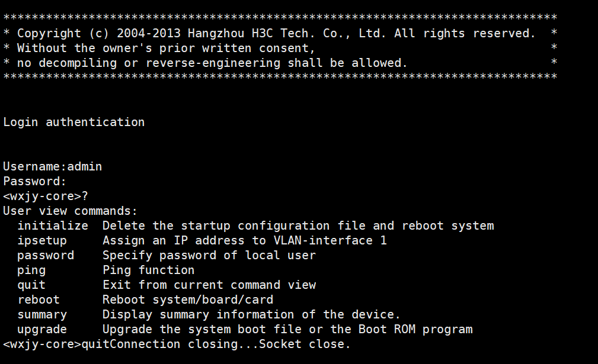Click 'Without the owner's prior written consent' line
The image size is (598, 364).
[x=166, y=48]
